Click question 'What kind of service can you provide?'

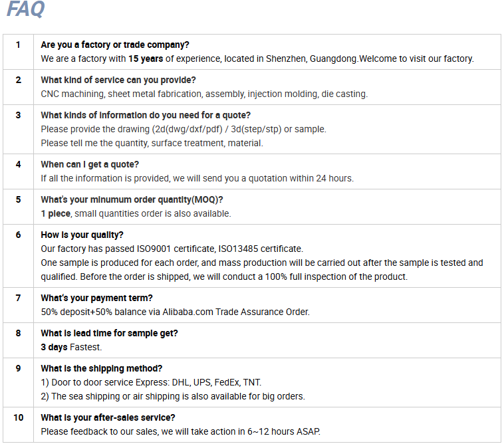pyautogui.click(x=118, y=80)
